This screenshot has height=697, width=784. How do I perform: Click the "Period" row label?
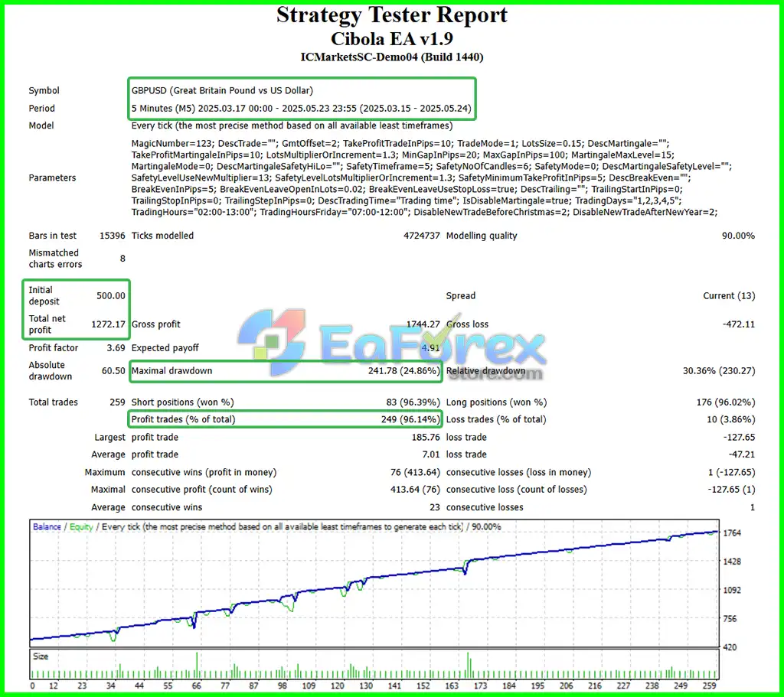(x=41, y=109)
